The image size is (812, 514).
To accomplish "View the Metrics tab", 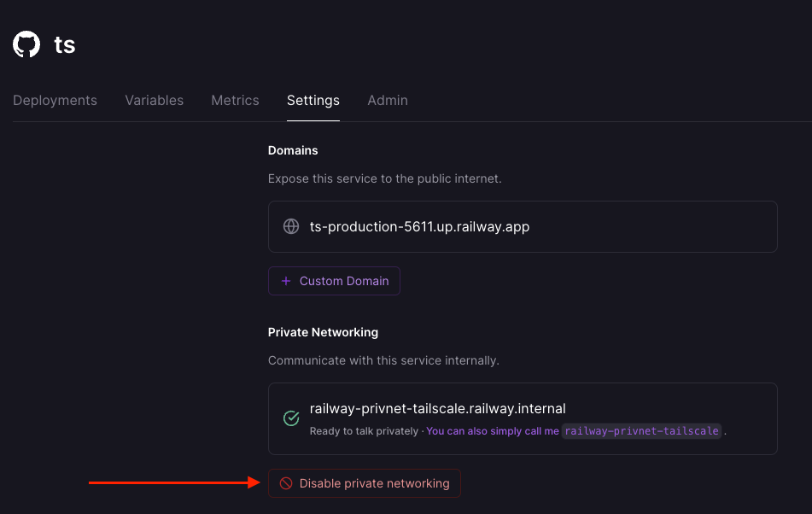I will tap(235, 100).
